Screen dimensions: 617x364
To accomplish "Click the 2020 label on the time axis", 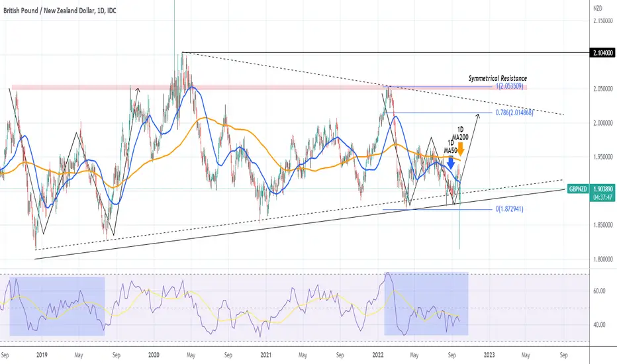I will click(x=154, y=355).
